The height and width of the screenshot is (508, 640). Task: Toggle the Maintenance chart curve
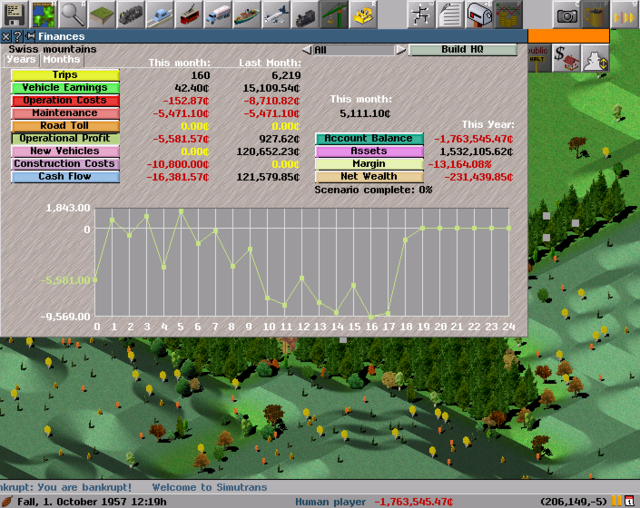coord(65,113)
